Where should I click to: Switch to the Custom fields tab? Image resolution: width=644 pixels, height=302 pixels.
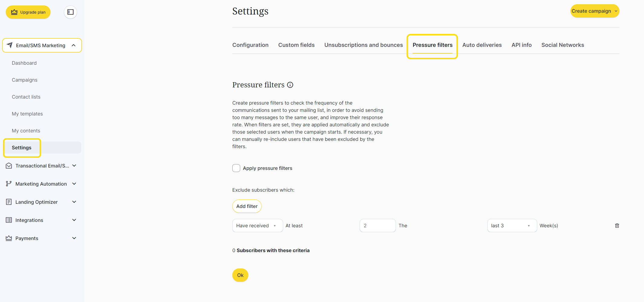(x=296, y=45)
